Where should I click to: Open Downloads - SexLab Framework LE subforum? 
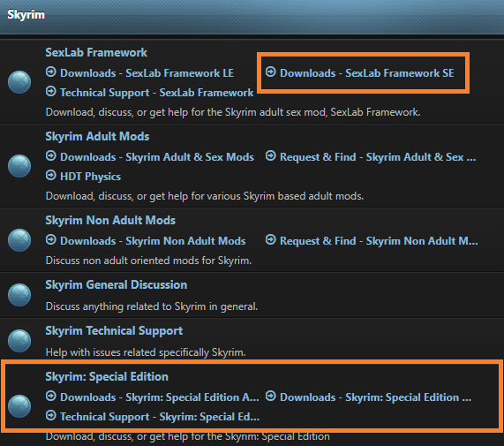click(147, 73)
